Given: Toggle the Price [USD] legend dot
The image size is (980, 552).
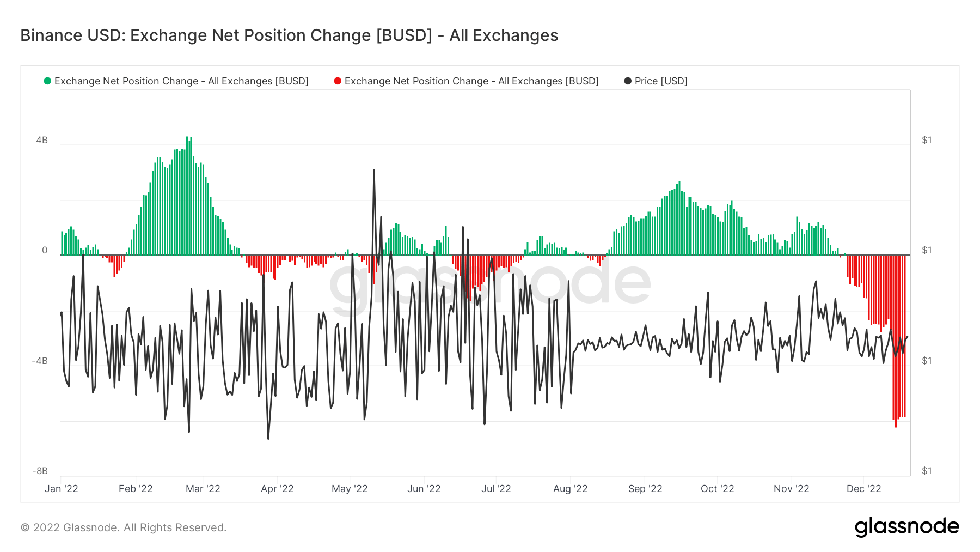Looking at the screenshot, I should [628, 81].
